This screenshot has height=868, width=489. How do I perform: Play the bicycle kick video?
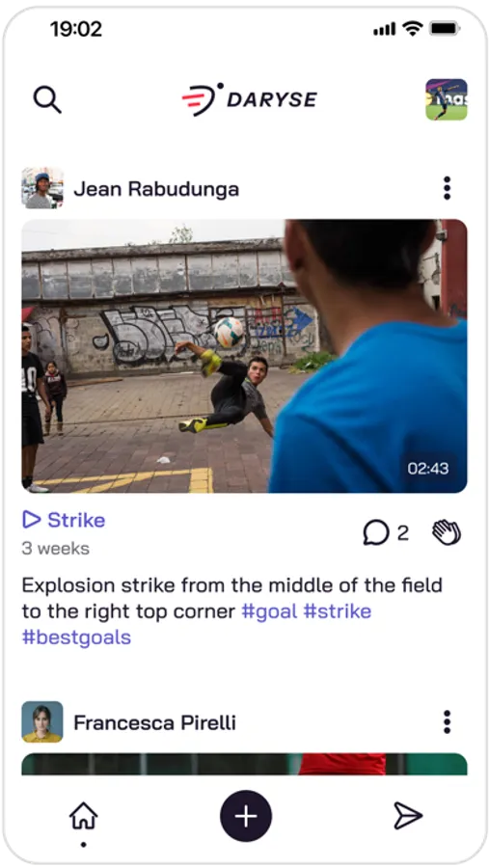(x=244, y=356)
